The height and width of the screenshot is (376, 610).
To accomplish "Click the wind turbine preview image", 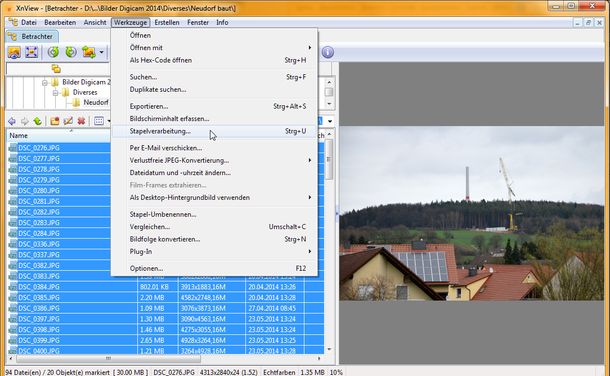I will pyautogui.click(x=472, y=213).
